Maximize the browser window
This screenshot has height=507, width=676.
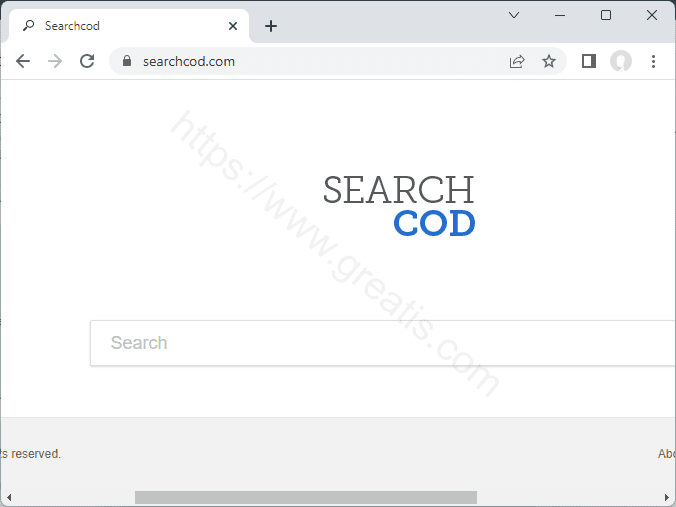pyautogui.click(x=606, y=15)
